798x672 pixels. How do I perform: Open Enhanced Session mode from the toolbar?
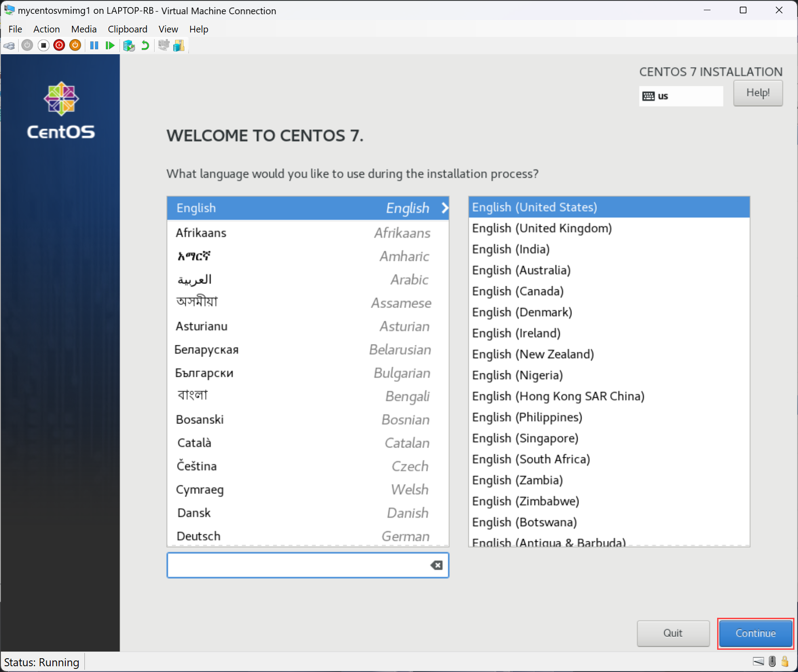[x=163, y=45]
